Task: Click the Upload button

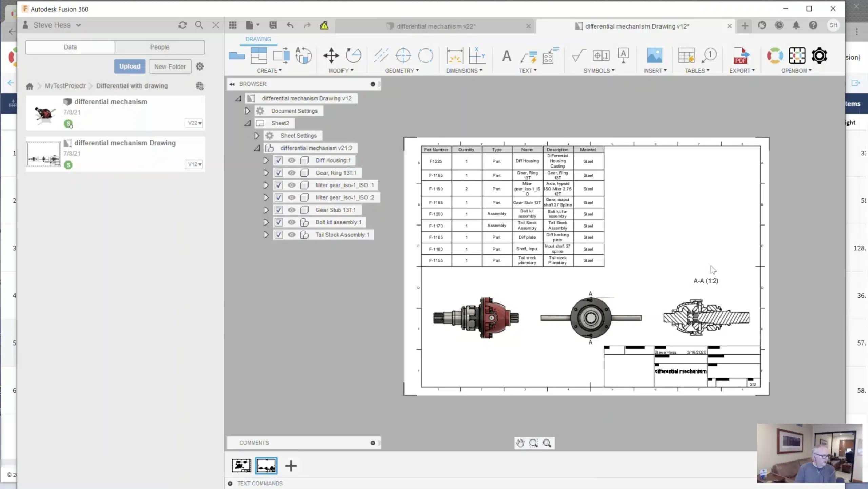Action: 130,66
